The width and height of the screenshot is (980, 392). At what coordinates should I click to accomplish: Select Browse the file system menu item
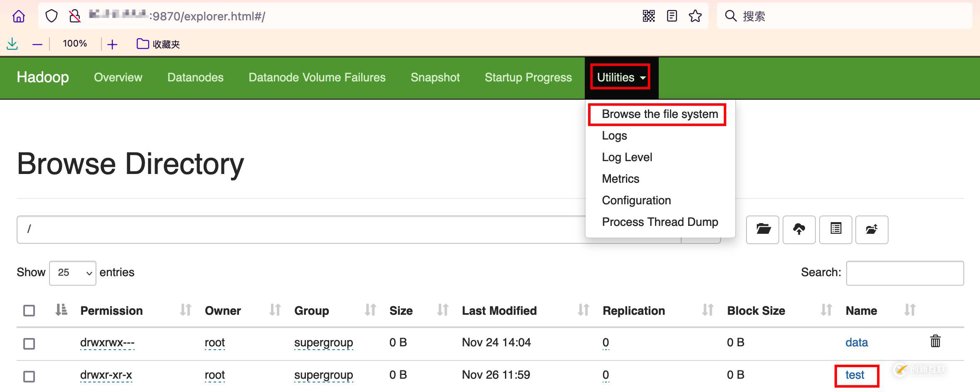pos(660,114)
